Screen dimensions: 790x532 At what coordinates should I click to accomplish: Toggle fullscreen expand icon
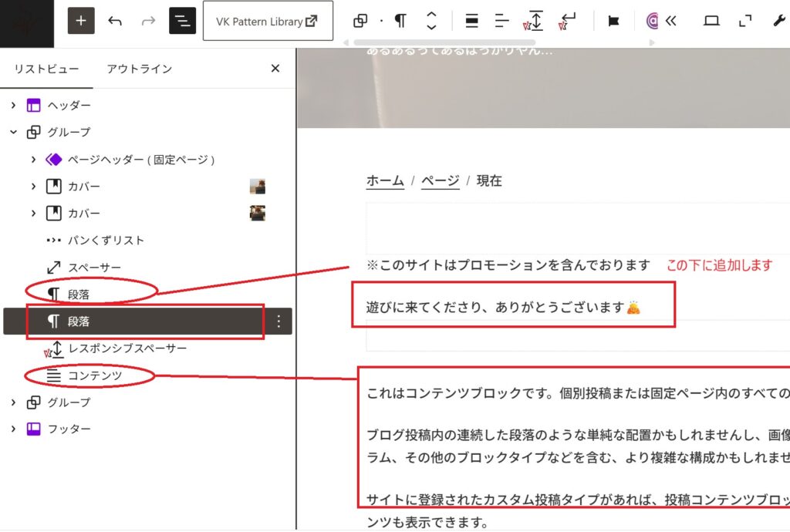point(745,21)
